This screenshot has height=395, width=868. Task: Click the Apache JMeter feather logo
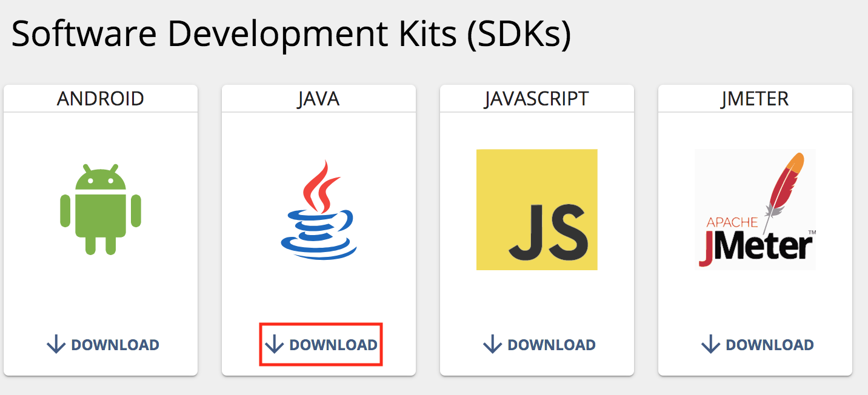pyautogui.click(x=755, y=210)
